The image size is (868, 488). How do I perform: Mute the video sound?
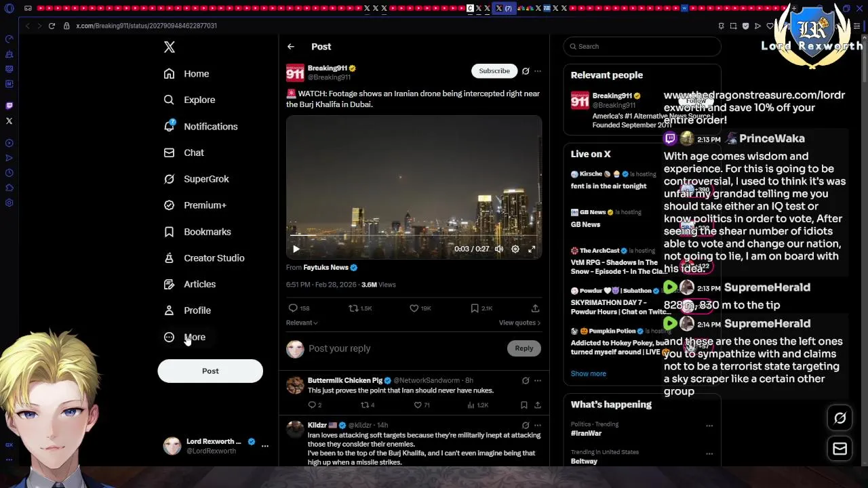499,249
